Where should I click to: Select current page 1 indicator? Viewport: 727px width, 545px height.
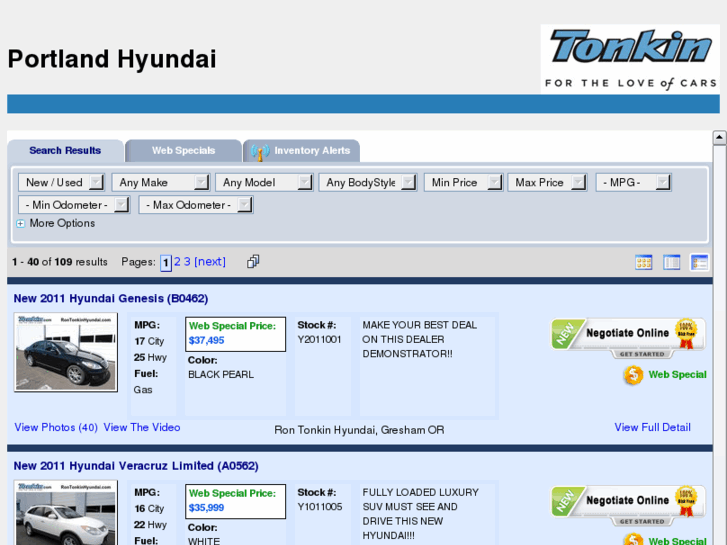(166, 263)
